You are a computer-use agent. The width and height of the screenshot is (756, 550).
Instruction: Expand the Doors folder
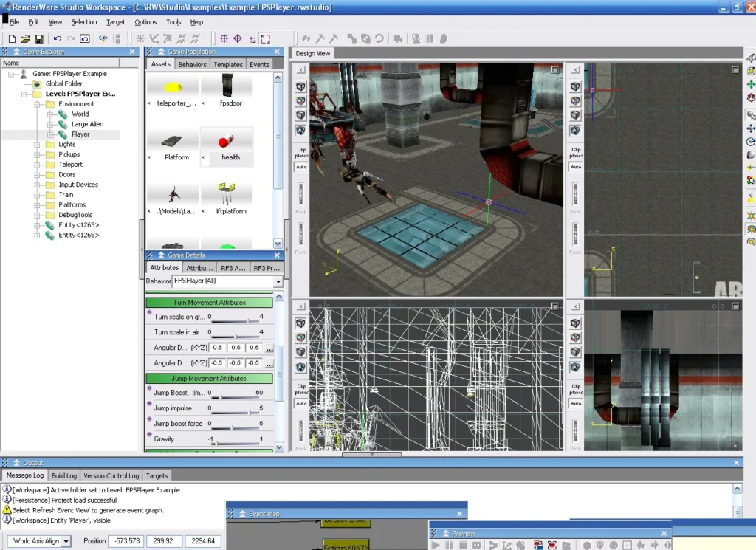(37, 175)
